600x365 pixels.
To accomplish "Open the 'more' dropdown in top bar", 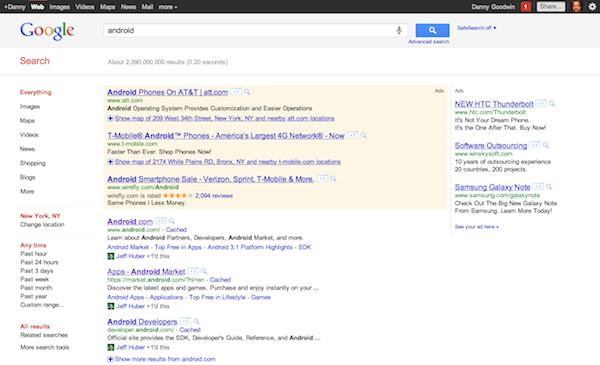I will click(x=168, y=7).
